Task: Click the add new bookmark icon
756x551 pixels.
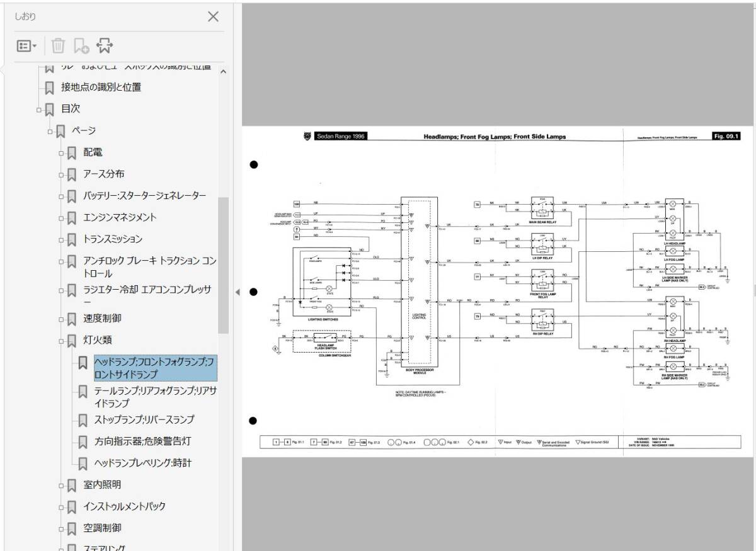Action: point(81,46)
